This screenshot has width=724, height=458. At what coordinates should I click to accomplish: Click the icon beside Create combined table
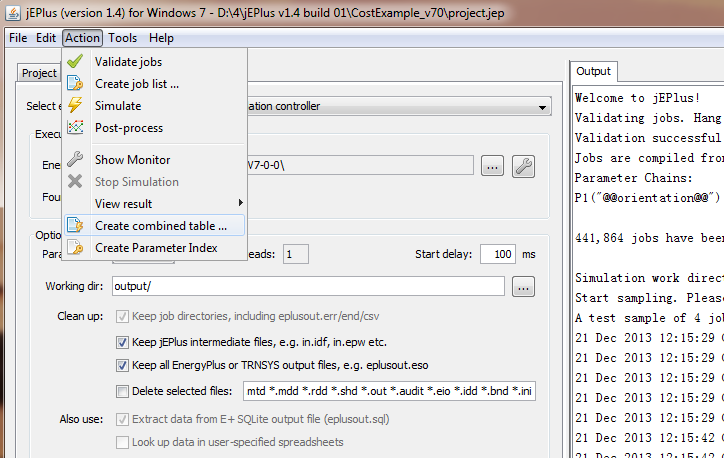[75, 225]
